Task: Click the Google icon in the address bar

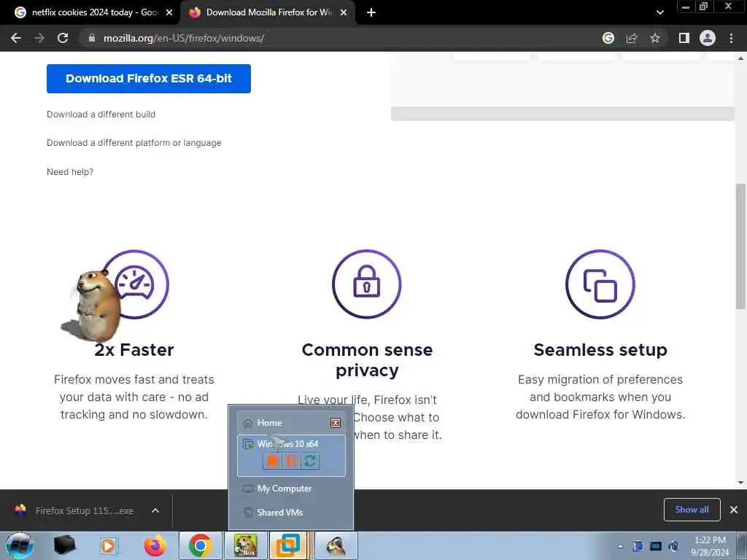Action: [608, 38]
